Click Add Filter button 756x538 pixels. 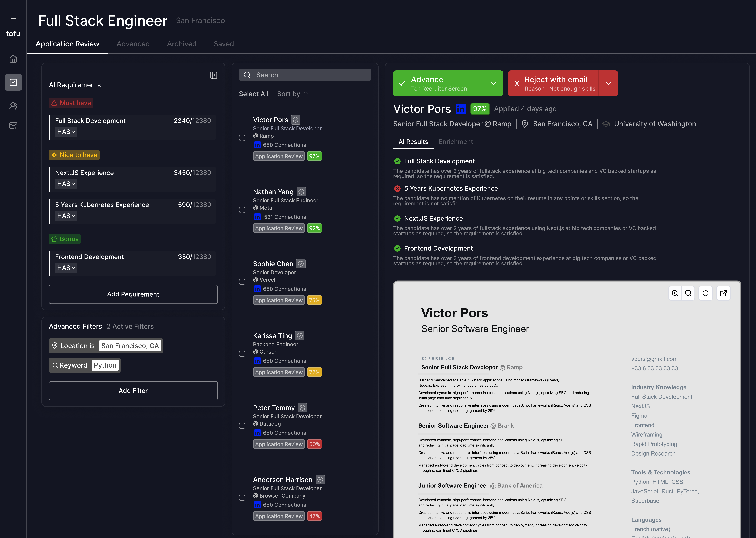[x=133, y=391]
